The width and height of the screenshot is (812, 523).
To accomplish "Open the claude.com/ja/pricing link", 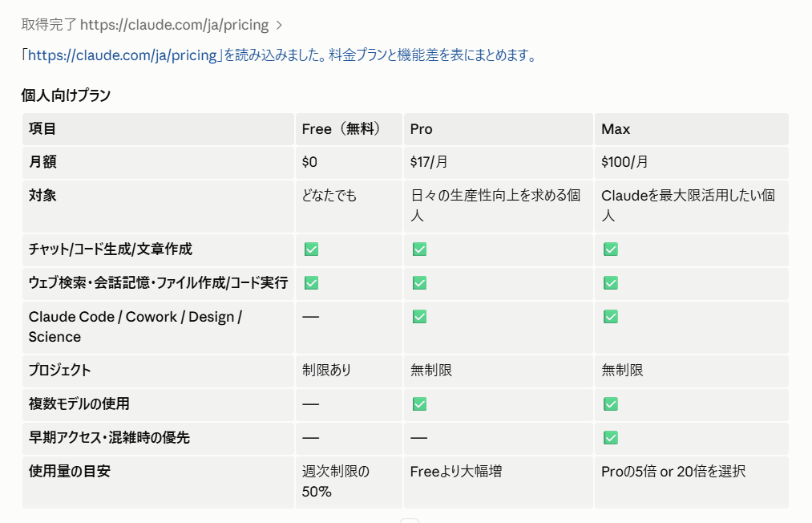I will (x=122, y=55).
